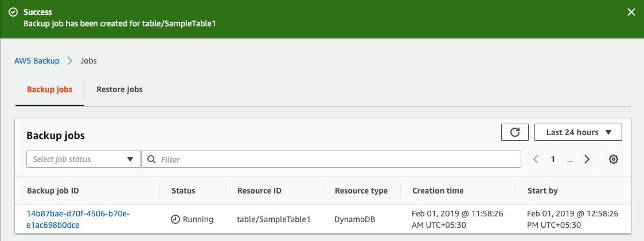Sort by Resource type column header
Viewport: 644px width, 241px height.
[x=361, y=191]
